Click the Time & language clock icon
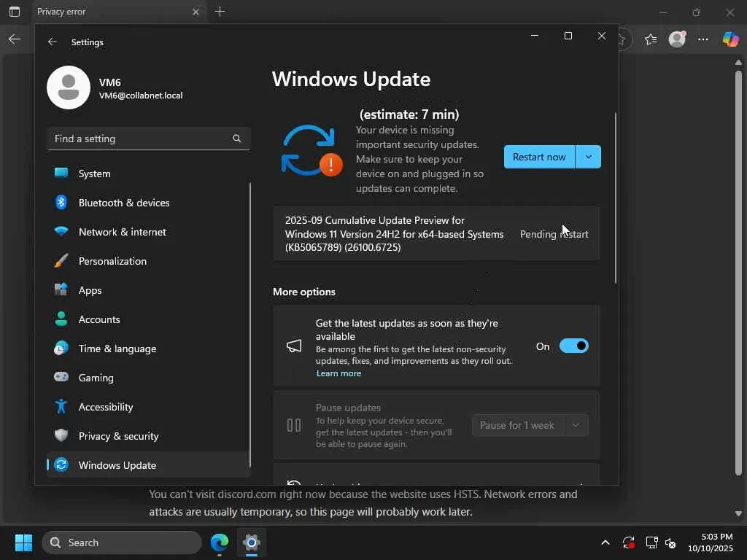The height and width of the screenshot is (560, 747). [x=61, y=348]
